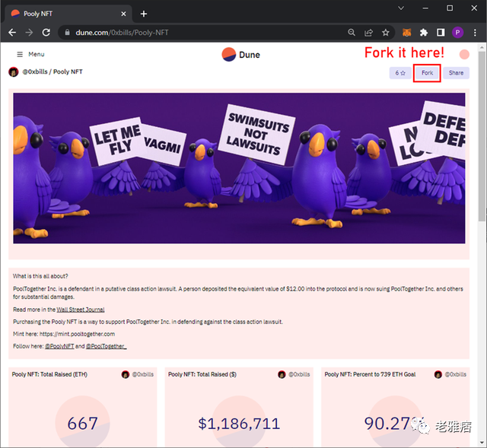
Task: Open the Extensions puzzle-piece menu
Action: (424, 32)
